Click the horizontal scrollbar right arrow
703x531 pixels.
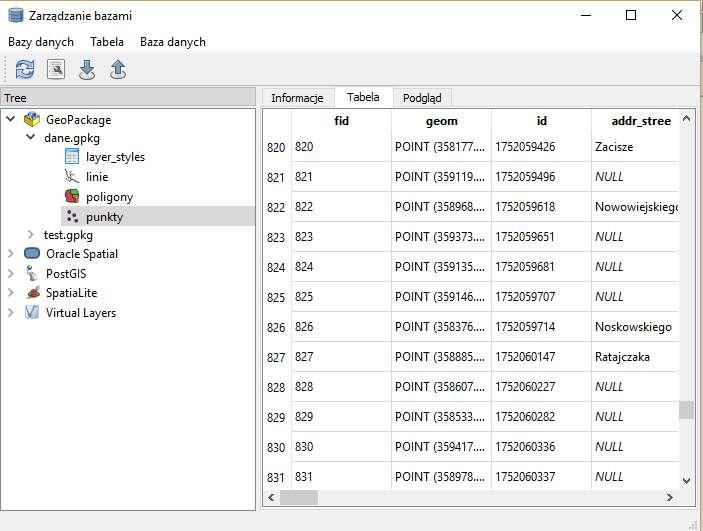point(670,497)
